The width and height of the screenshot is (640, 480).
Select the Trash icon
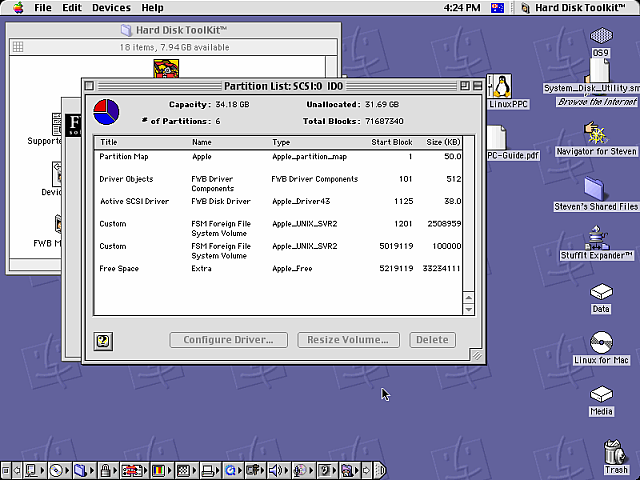pyautogui.click(x=616, y=451)
